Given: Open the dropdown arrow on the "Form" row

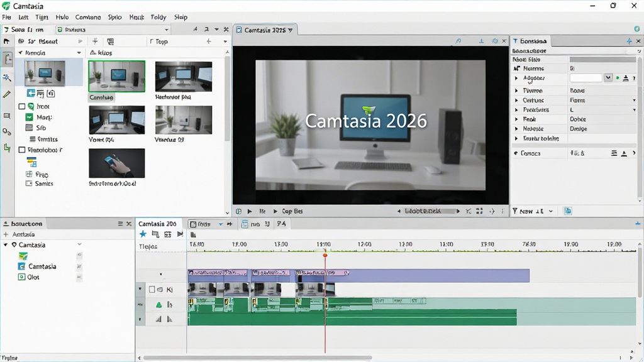Looking at the screenshot, I should 634,100.
